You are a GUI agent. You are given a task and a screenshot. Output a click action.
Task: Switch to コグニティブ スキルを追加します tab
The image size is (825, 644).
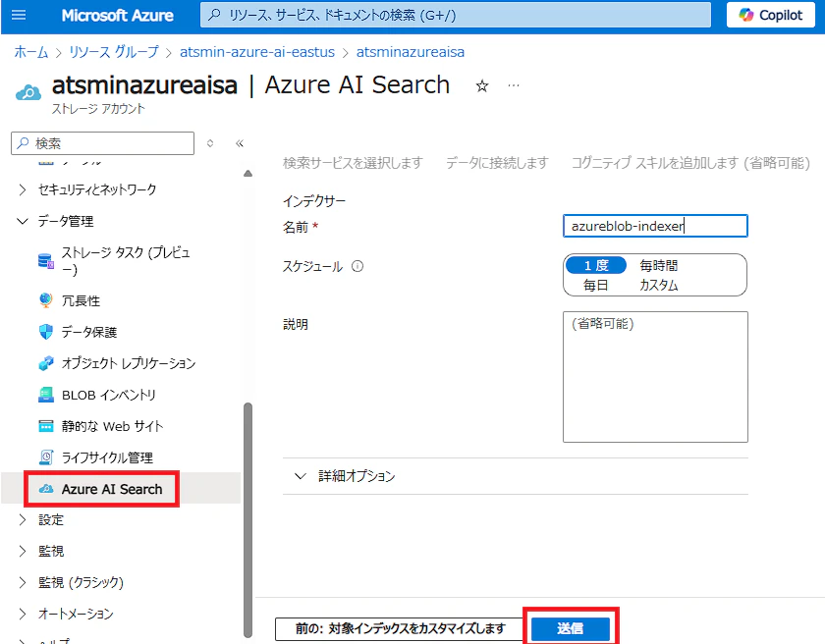(690, 163)
